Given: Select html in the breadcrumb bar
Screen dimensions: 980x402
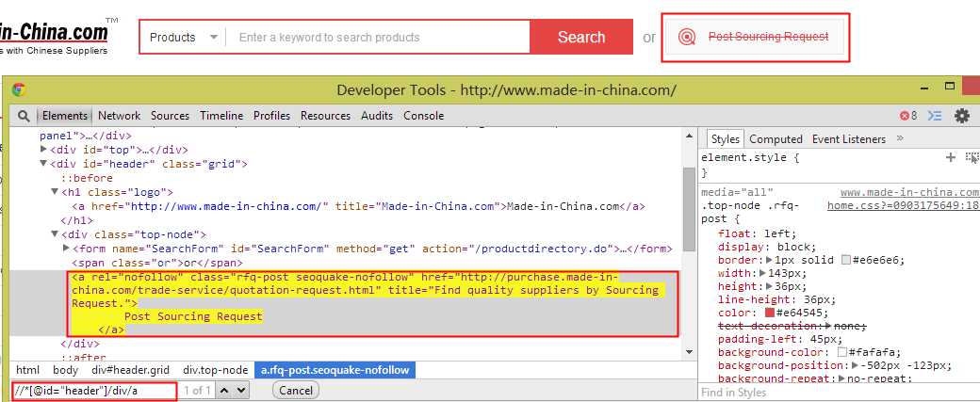Looking at the screenshot, I should pyautogui.click(x=27, y=370).
